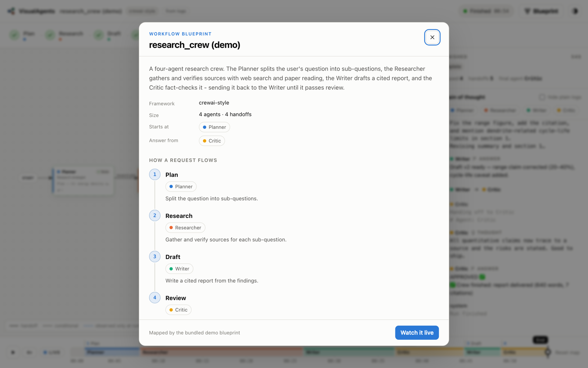Toggle the dark mode icon in background top bar

[x=575, y=11]
